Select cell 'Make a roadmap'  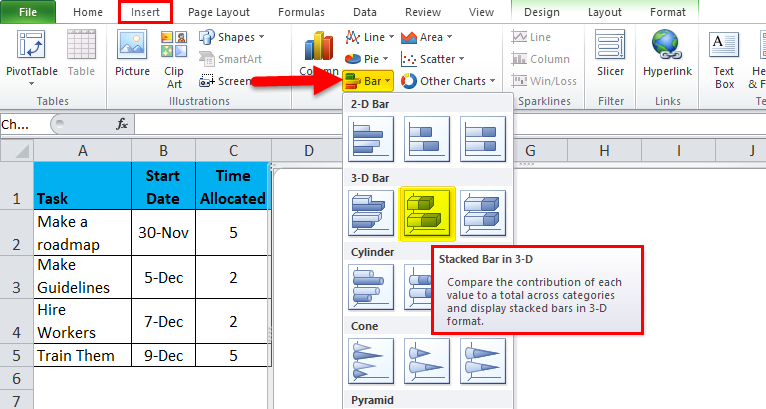point(83,233)
